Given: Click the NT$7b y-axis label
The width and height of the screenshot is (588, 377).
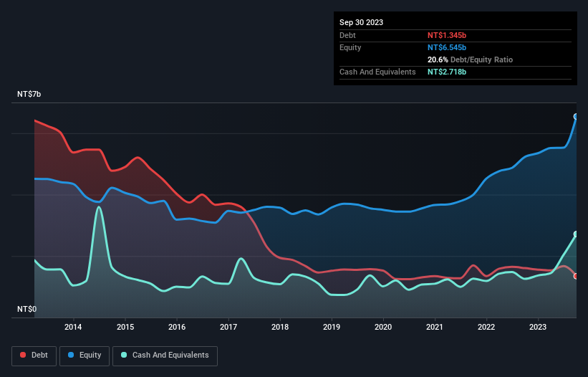Looking at the screenshot, I should coord(29,94).
